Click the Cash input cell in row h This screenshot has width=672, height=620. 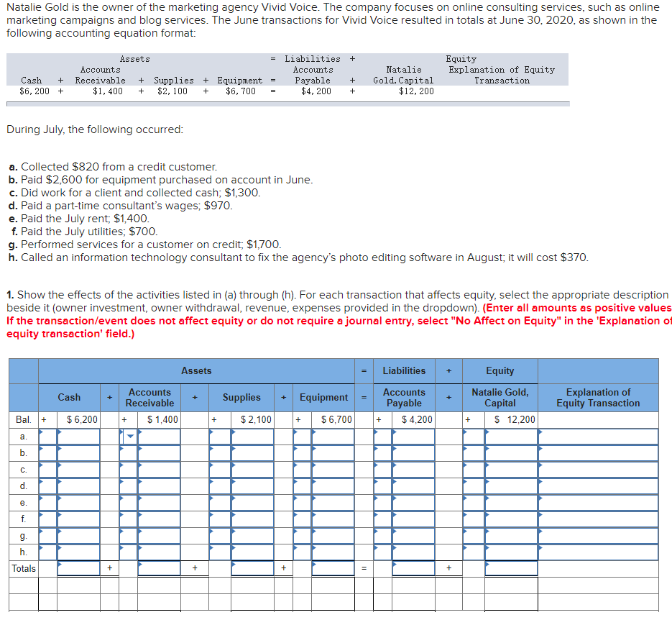pos(79,552)
